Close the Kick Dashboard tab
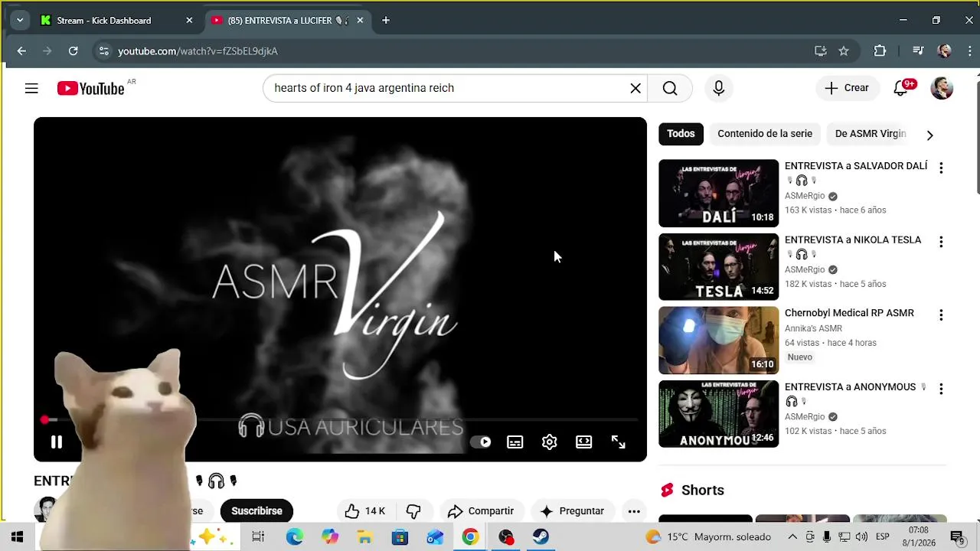The height and width of the screenshot is (551, 980). coord(189,21)
